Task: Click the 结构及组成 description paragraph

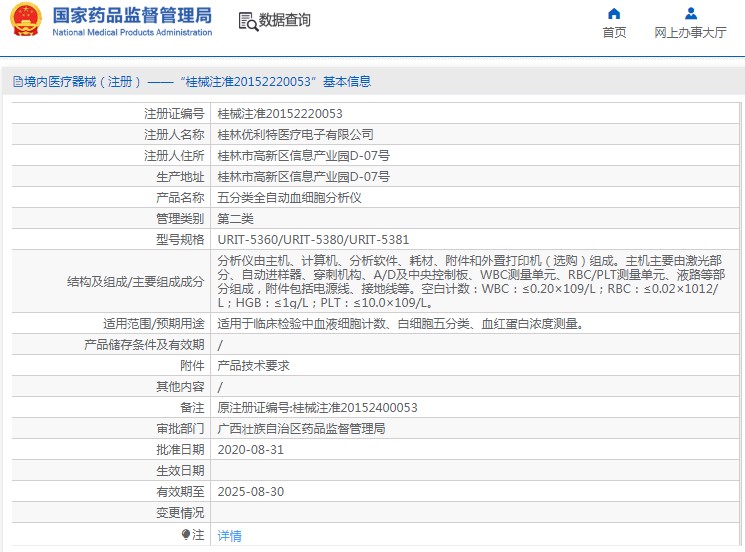Action: (x=471, y=281)
